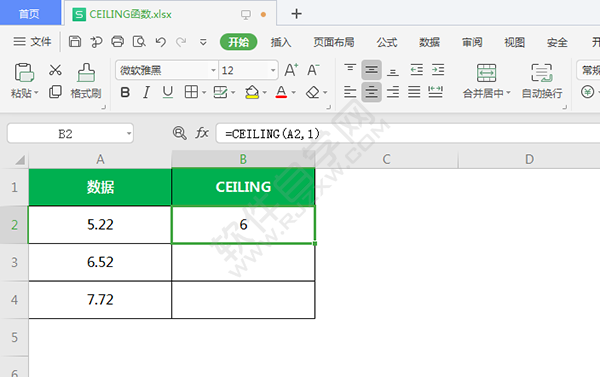Click the Print icon
Image resolution: width=600 pixels, height=377 pixels.
(x=117, y=41)
